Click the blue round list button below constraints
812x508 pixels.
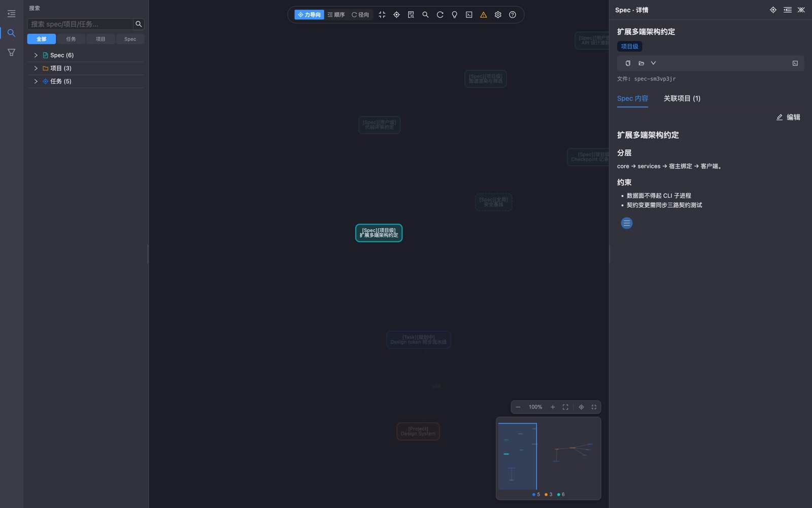627,223
